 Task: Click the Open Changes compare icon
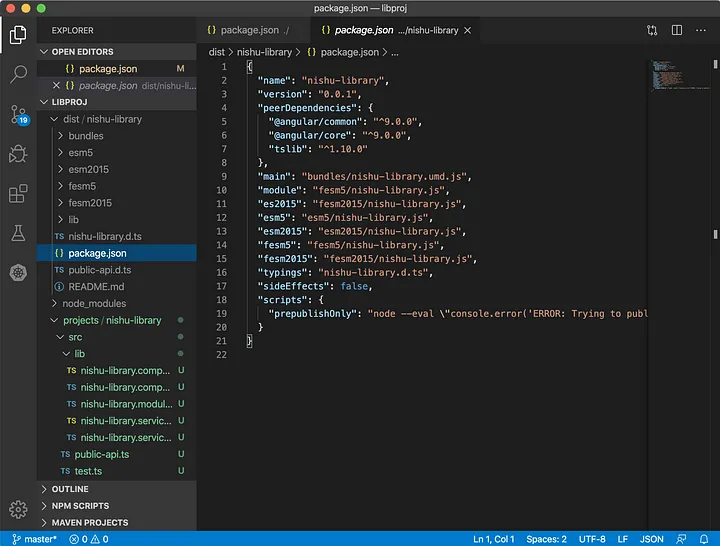tap(652, 31)
